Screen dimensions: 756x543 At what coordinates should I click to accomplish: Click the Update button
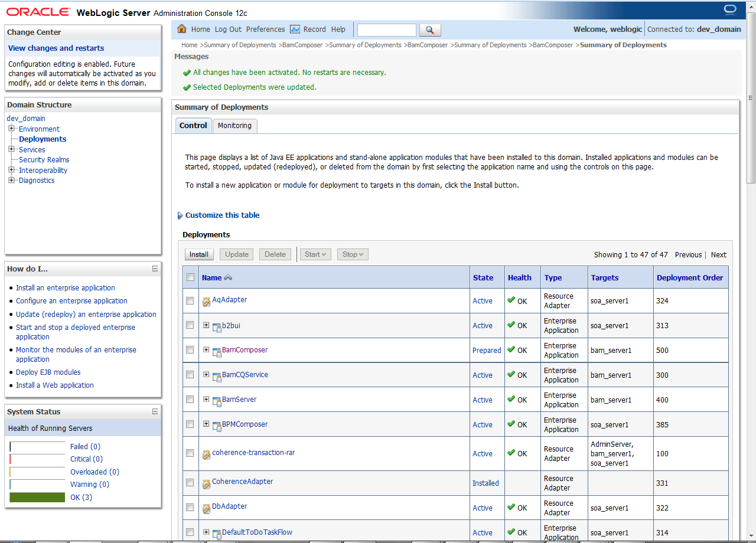click(237, 254)
